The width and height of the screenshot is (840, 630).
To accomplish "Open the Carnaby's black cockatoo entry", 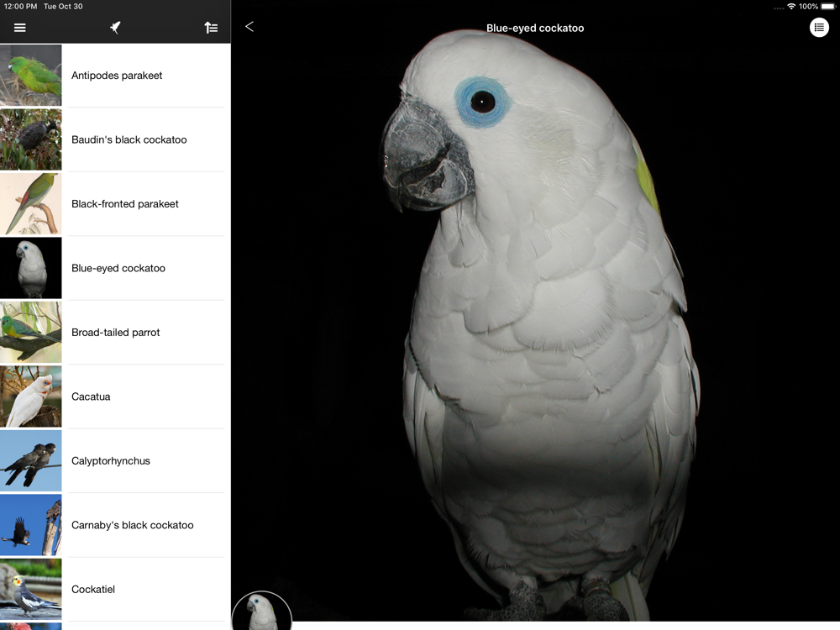I will tap(115, 525).
